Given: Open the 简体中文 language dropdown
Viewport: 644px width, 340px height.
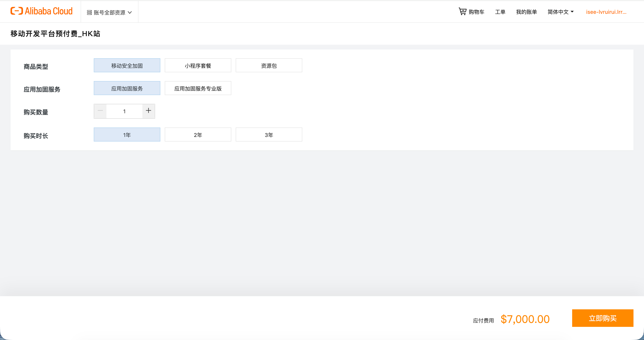Looking at the screenshot, I should pyautogui.click(x=561, y=12).
